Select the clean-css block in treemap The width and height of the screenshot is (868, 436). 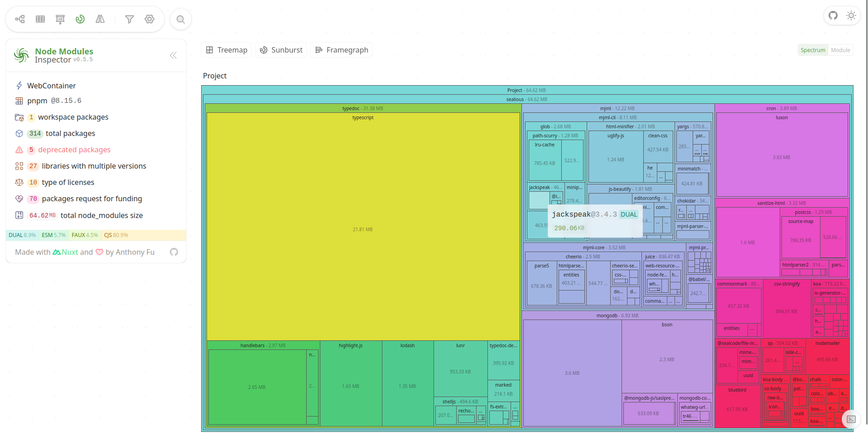[658, 147]
